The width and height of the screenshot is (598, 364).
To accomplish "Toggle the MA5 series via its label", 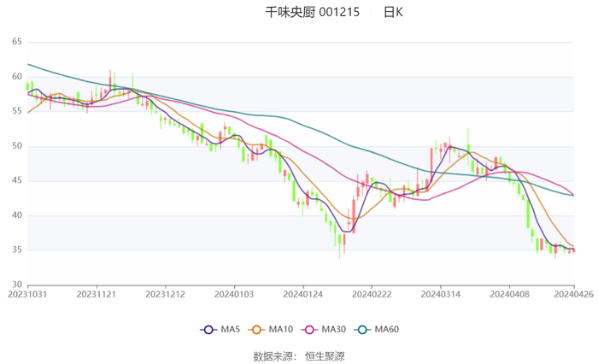I will point(230,330).
